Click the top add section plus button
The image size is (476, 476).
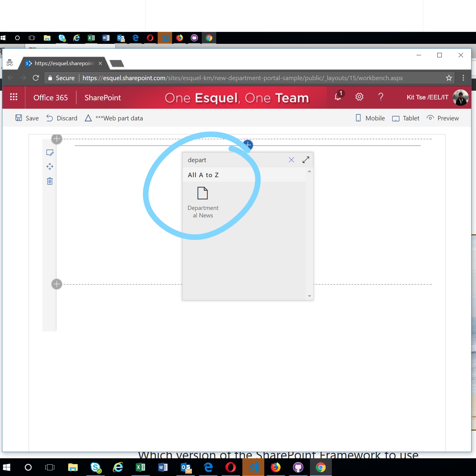[57, 139]
